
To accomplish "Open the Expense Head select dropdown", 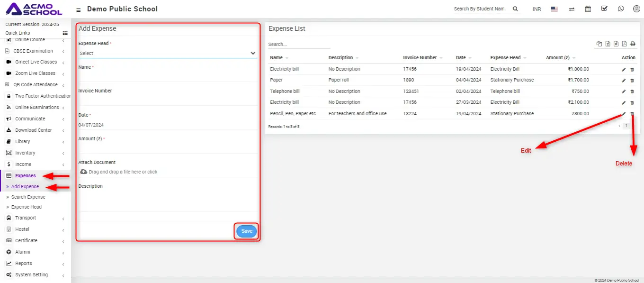I will [168, 53].
